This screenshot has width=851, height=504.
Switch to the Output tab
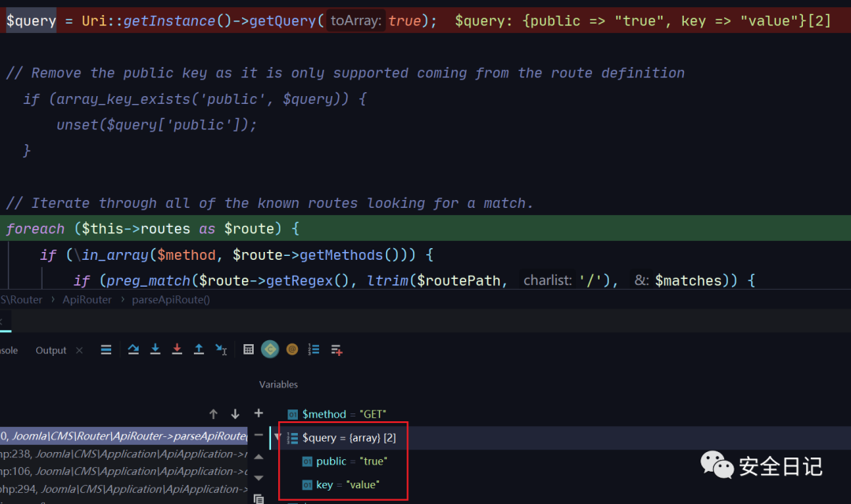click(x=51, y=350)
